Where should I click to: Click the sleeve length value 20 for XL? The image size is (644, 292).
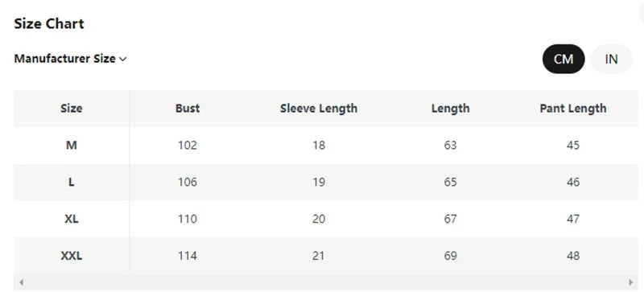[319, 219]
